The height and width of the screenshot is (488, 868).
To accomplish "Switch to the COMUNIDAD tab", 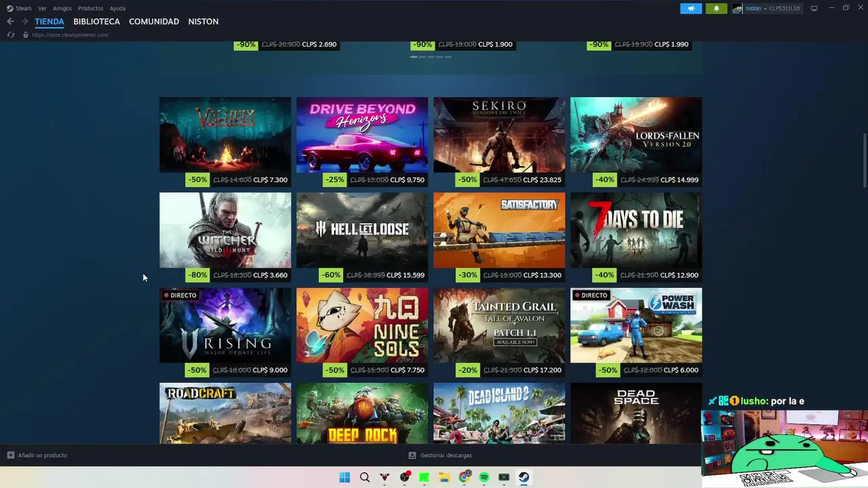I will (154, 22).
